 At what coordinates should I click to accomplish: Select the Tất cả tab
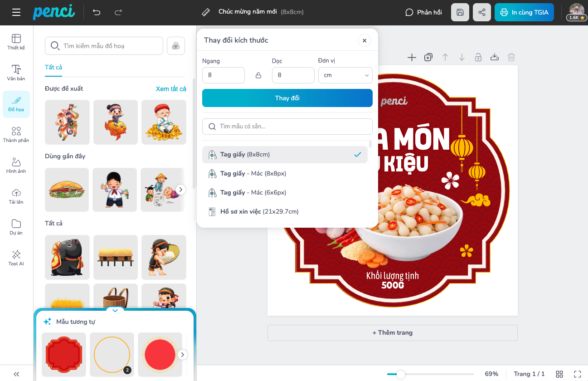[53, 67]
